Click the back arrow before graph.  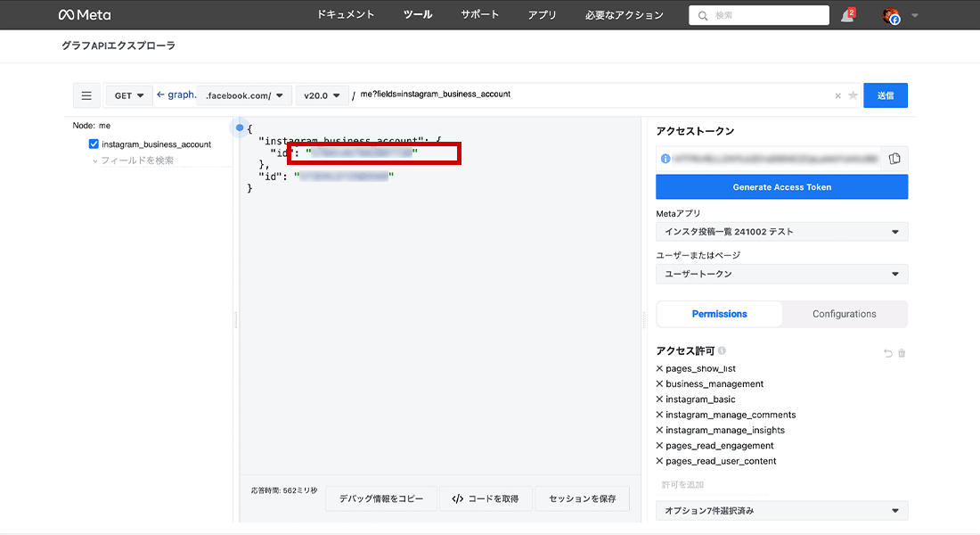pos(160,95)
